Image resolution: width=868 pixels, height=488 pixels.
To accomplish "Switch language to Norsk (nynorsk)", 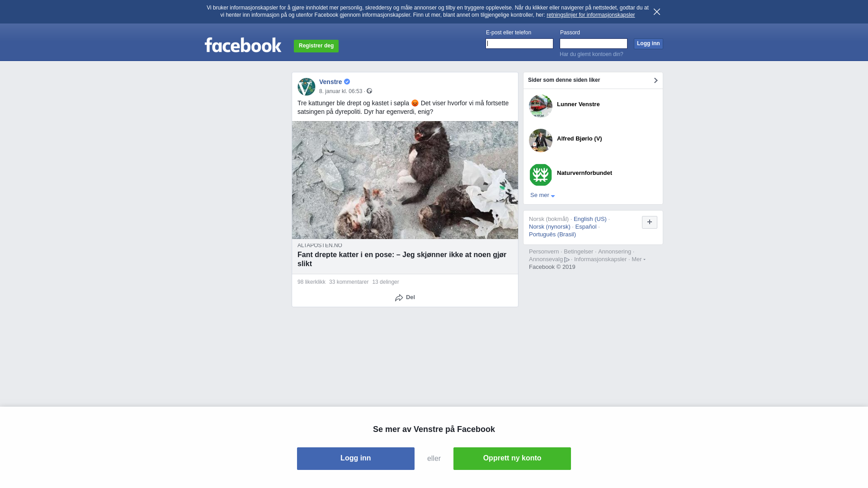I will tap(550, 227).
